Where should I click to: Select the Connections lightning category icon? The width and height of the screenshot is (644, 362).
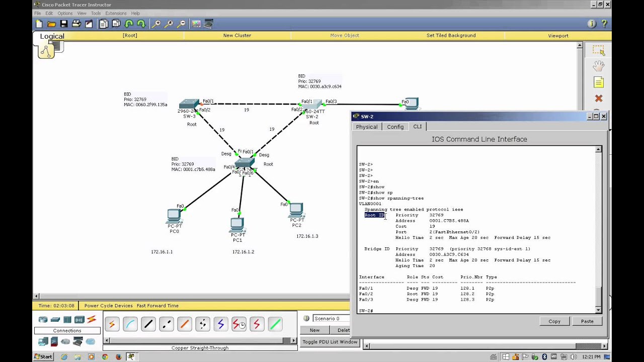pos(92,319)
